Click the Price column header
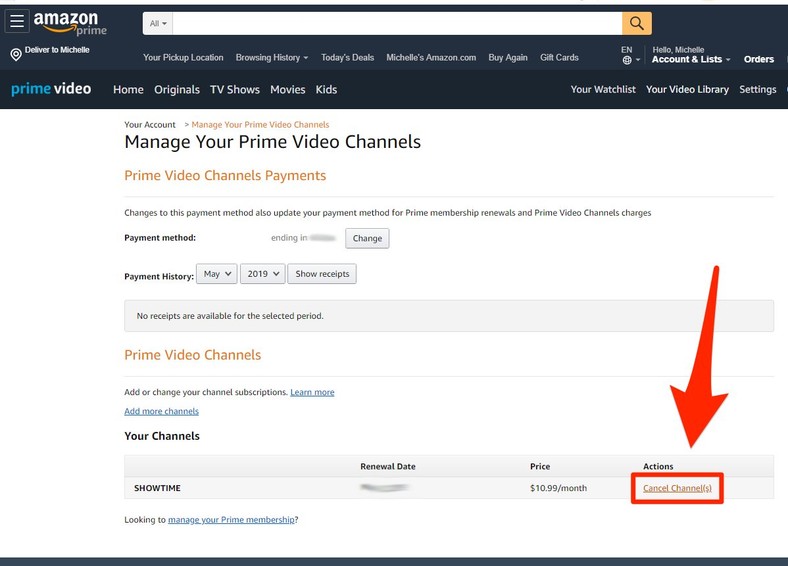The width and height of the screenshot is (788, 566). click(x=540, y=466)
